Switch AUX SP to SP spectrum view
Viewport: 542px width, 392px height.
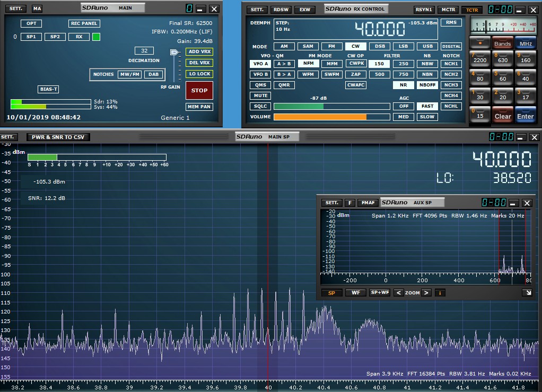[x=331, y=293]
